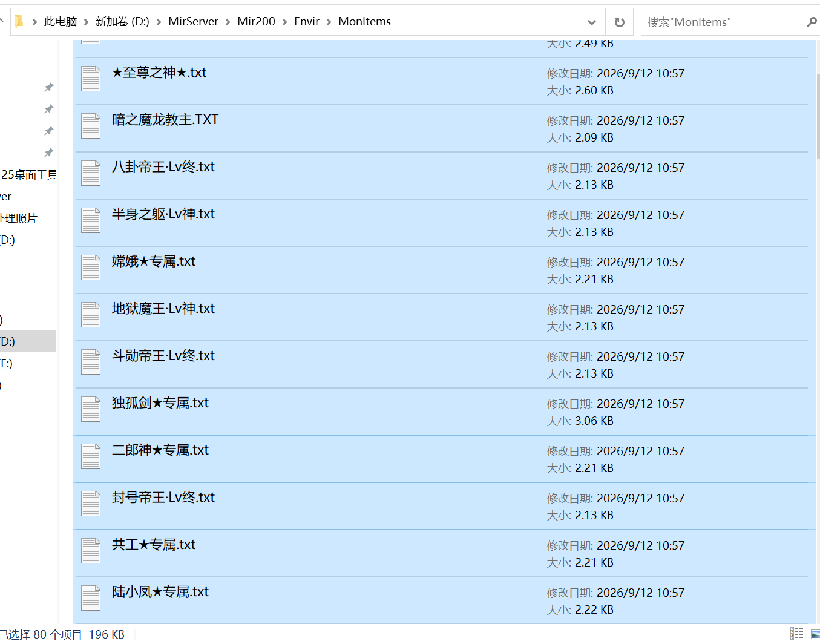Select the file icon beside 暗之魔龙教主.TXT
Screen dimensions: 820x644
tap(91, 126)
